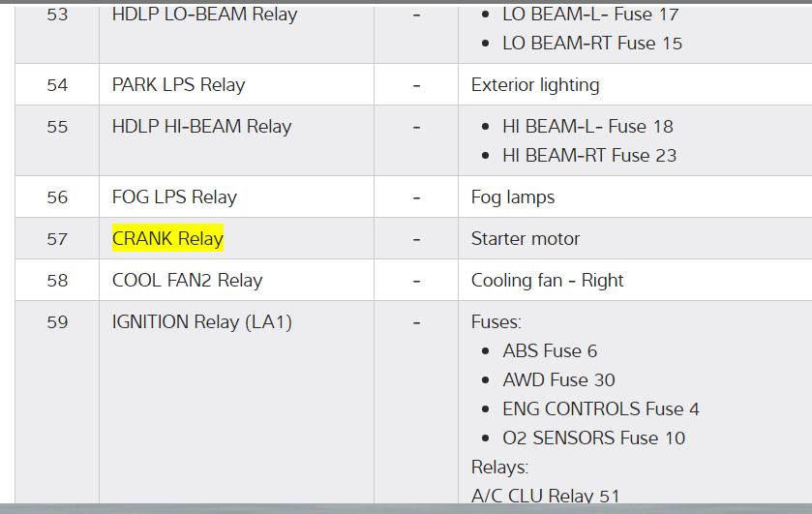Click the LO BEAM-RT Fuse 15 entry
The width and height of the screenshot is (812, 514).
click(592, 44)
